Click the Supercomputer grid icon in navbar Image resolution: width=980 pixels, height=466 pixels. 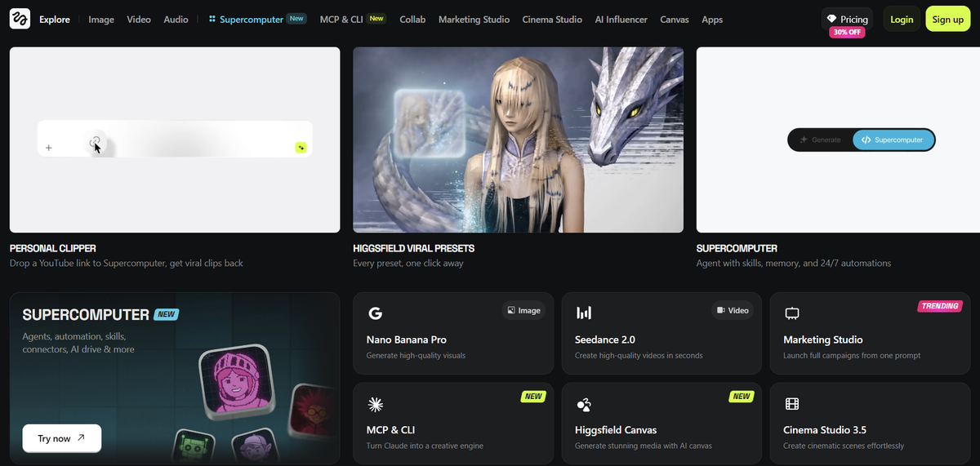[212, 19]
